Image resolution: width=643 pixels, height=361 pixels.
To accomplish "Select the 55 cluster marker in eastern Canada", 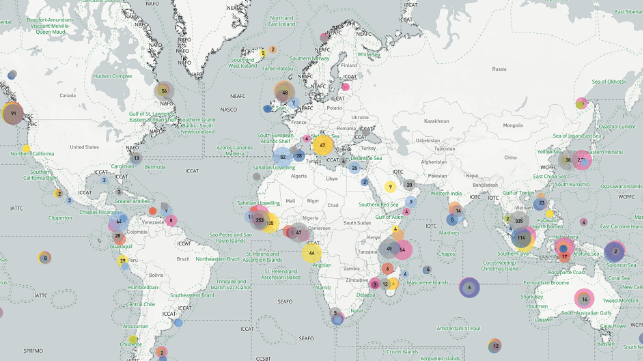I will tap(164, 91).
